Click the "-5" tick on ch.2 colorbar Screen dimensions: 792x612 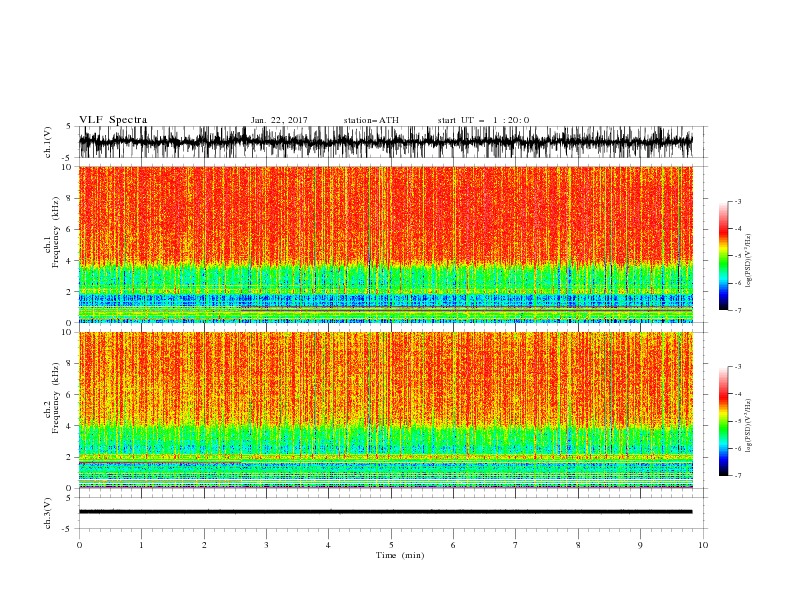point(738,421)
